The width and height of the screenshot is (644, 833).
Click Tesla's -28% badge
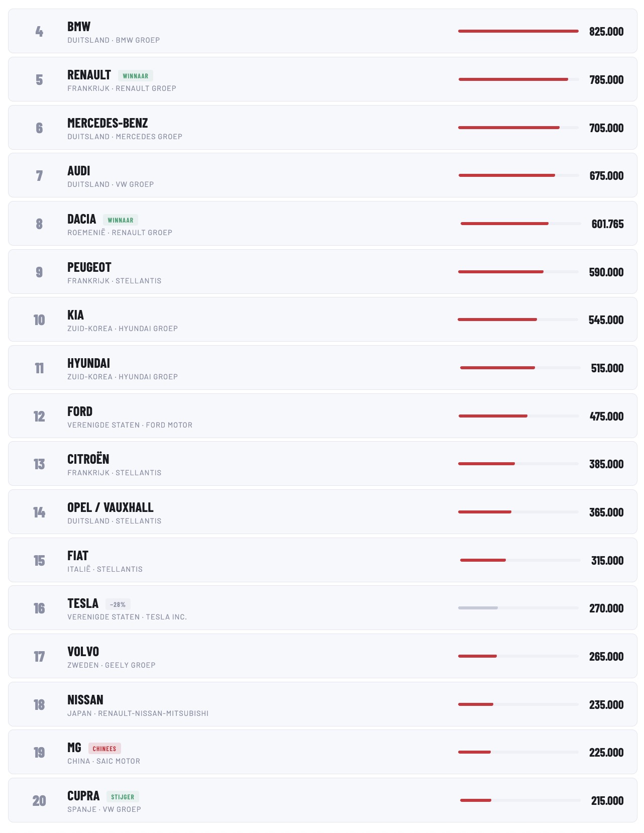click(118, 604)
